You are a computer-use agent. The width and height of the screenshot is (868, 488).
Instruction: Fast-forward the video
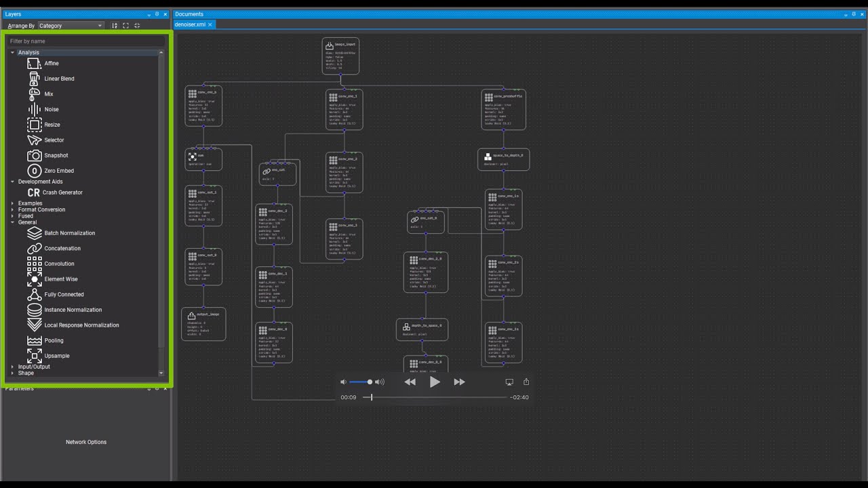(460, 382)
